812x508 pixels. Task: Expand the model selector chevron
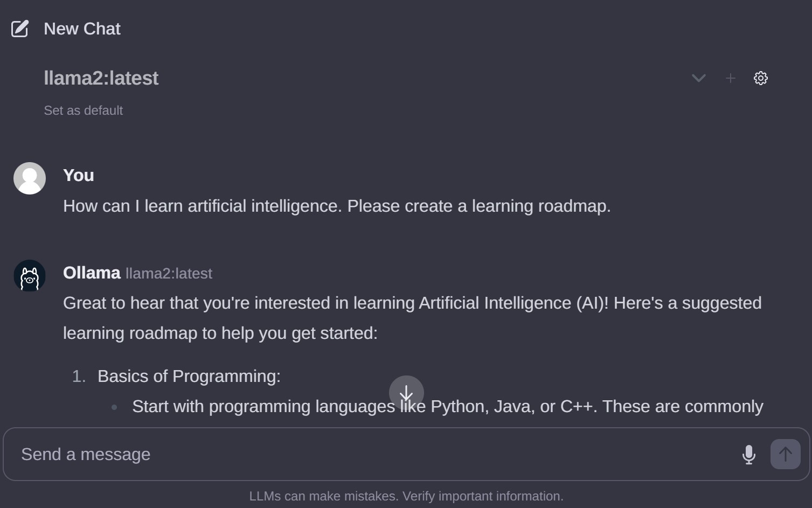[698, 78]
